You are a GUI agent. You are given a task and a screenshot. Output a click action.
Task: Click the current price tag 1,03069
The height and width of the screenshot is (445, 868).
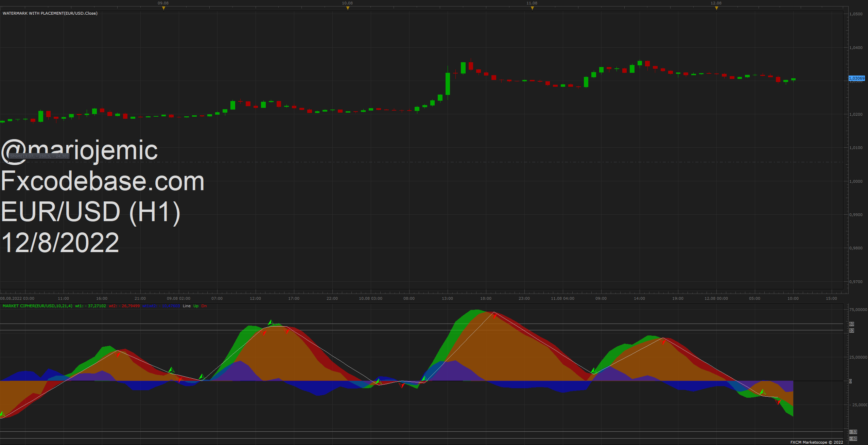pos(857,78)
